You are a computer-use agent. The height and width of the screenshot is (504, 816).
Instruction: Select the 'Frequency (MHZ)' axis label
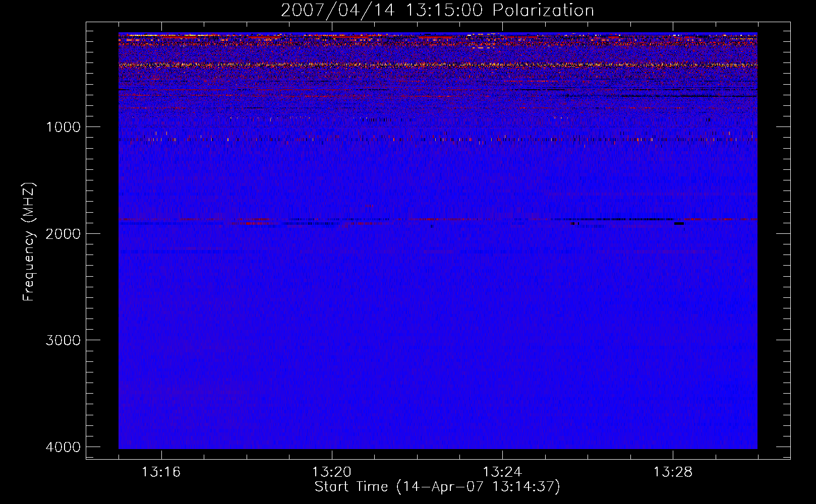[x=29, y=242]
